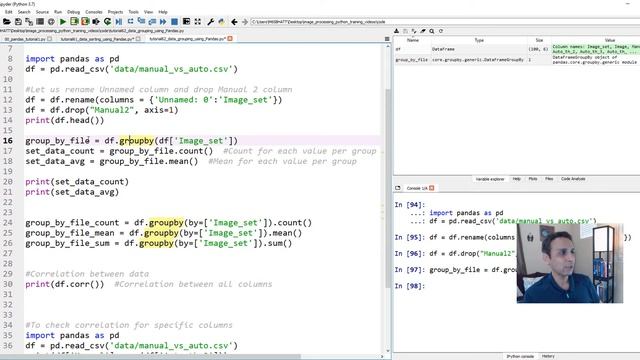Search variables with the magnifier icon
Screen dimensions: 640x360
(432, 31)
